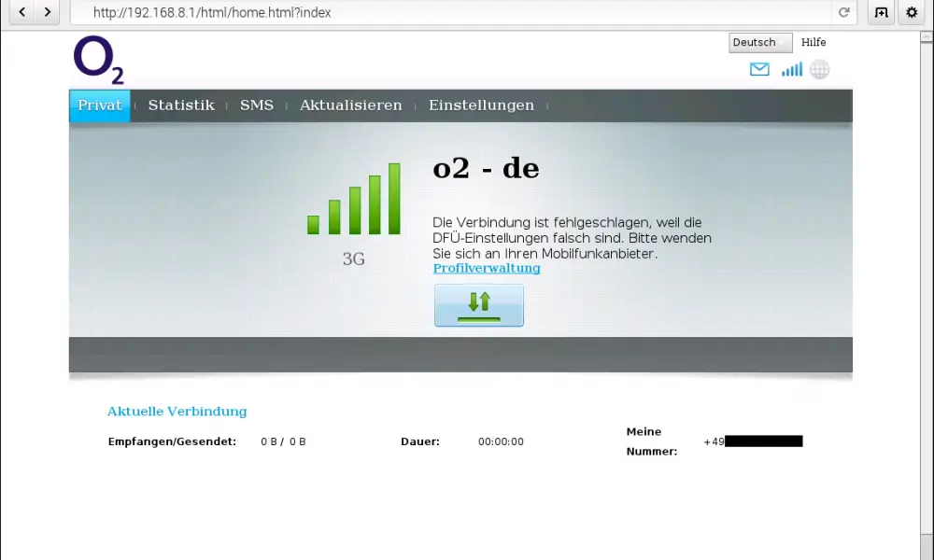934x560 pixels.
Task: Go back with the browser back arrow
Action: coord(22,12)
